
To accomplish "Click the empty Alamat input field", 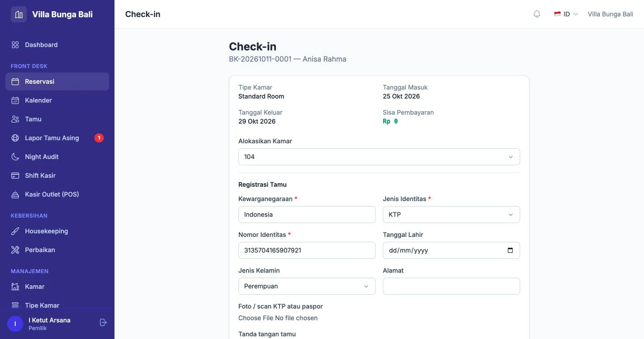I will click(451, 286).
